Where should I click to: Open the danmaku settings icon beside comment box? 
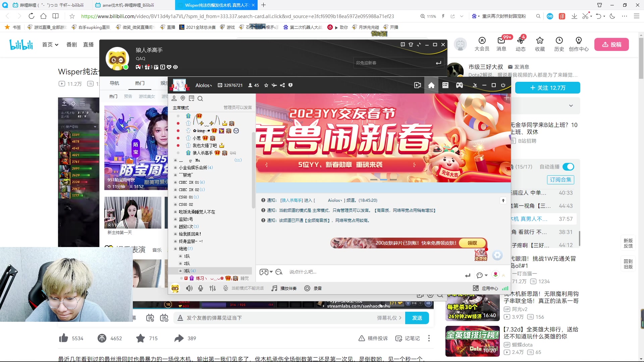(164, 318)
